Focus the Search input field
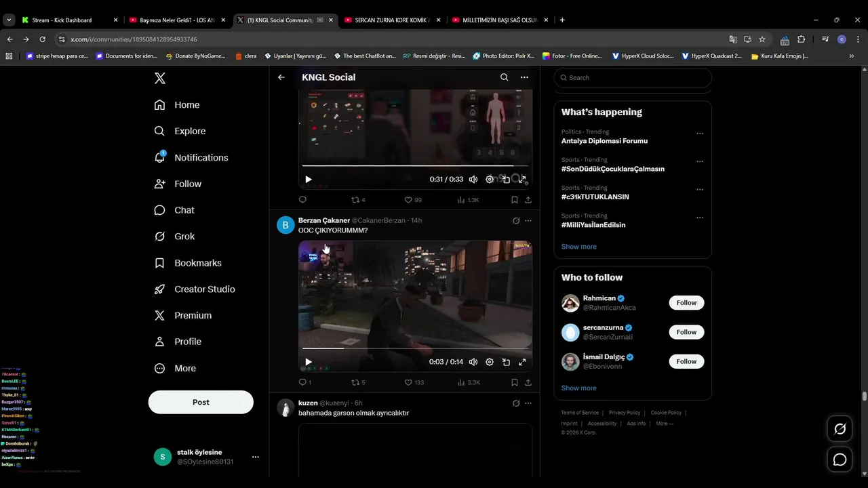The width and height of the screenshot is (868, 488). pos(633,77)
